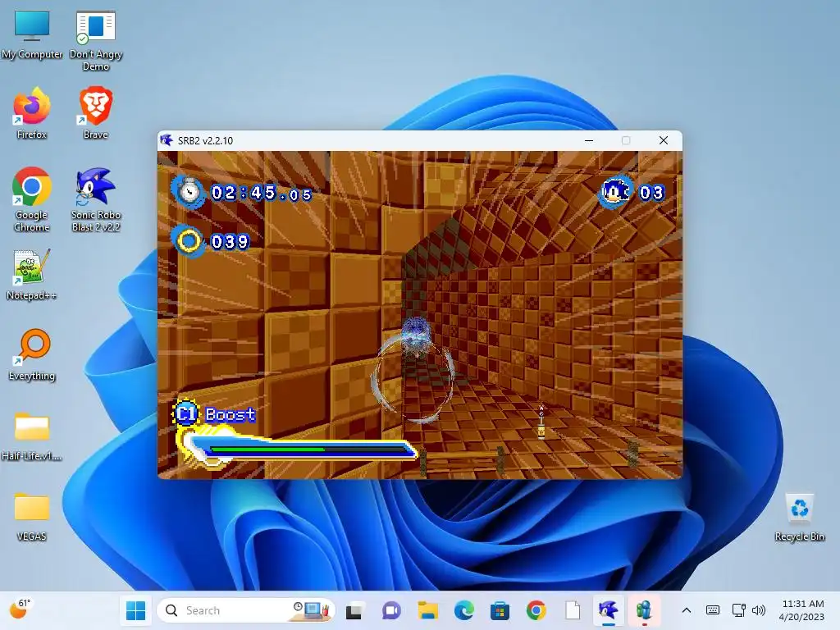Select the Brave browser desktop shortcut
This screenshot has width=840, height=630.
coord(95,113)
